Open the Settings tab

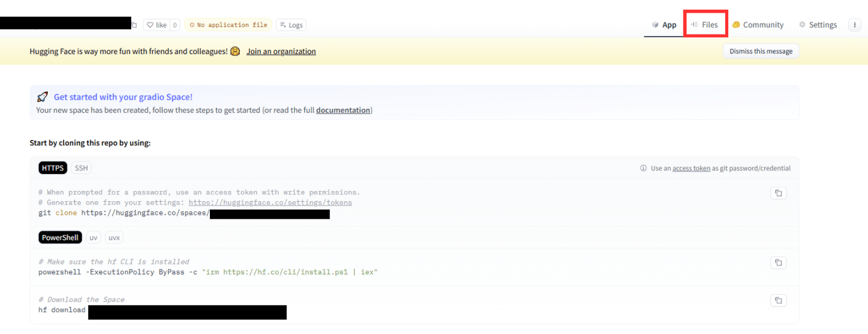pyautogui.click(x=818, y=25)
